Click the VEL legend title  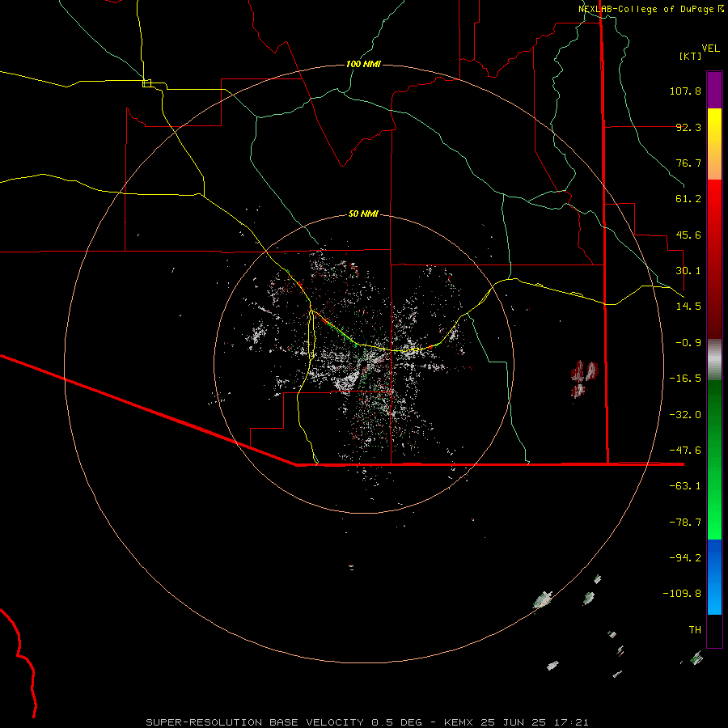tap(710, 49)
